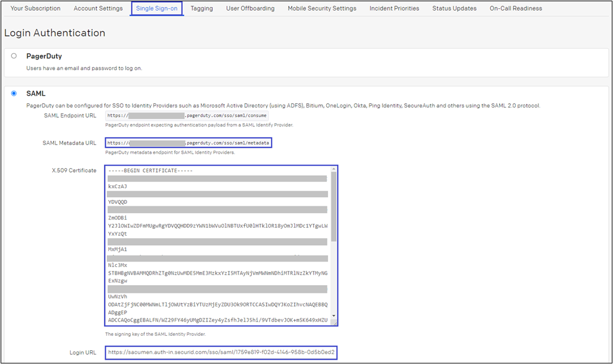This screenshot has height=364, width=613.
Task: Click the certificate box scroll down arrow
Action: tap(334, 316)
